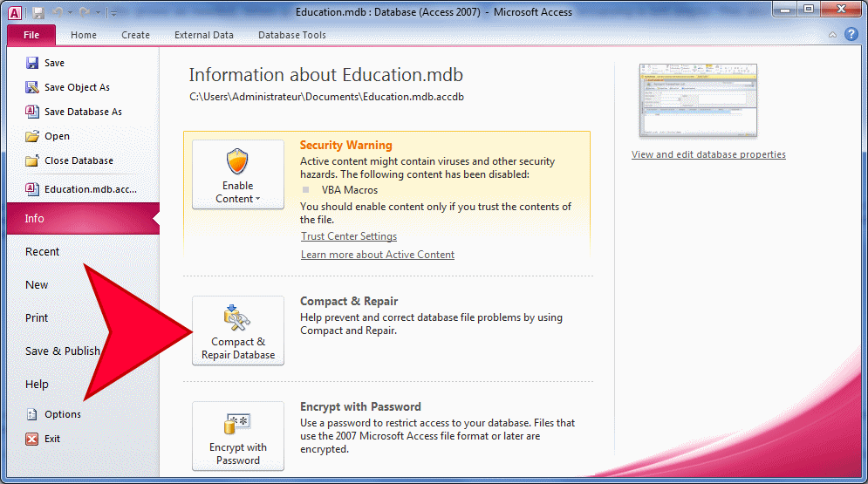Open Trust Center Settings link
This screenshot has width=868, height=484.
pos(349,236)
